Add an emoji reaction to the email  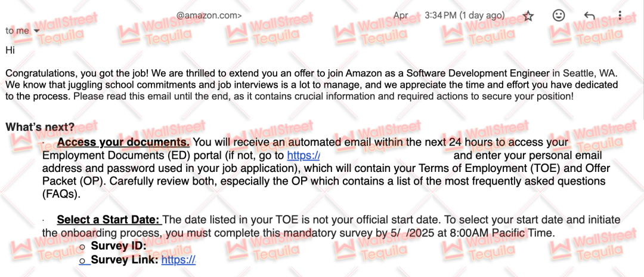(559, 16)
